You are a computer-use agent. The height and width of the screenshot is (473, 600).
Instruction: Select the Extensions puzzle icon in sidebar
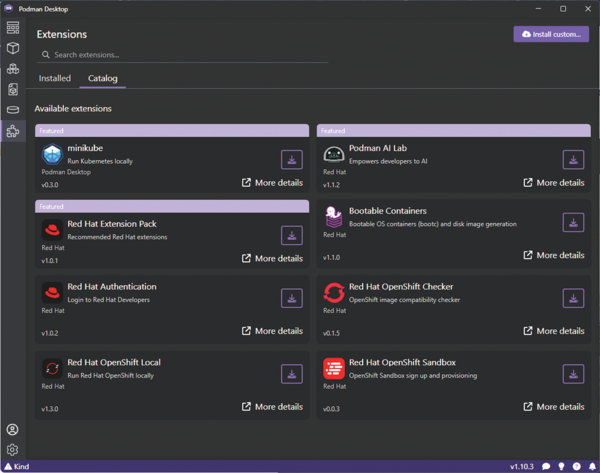click(x=13, y=131)
